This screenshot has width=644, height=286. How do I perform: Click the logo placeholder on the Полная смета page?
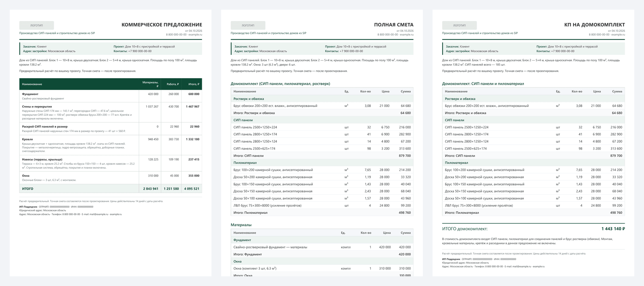[248, 25]
